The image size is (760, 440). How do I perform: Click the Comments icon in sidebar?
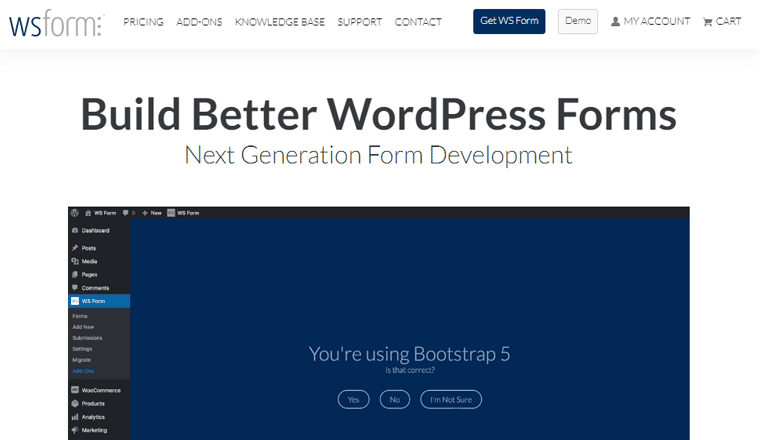[75, 288]
